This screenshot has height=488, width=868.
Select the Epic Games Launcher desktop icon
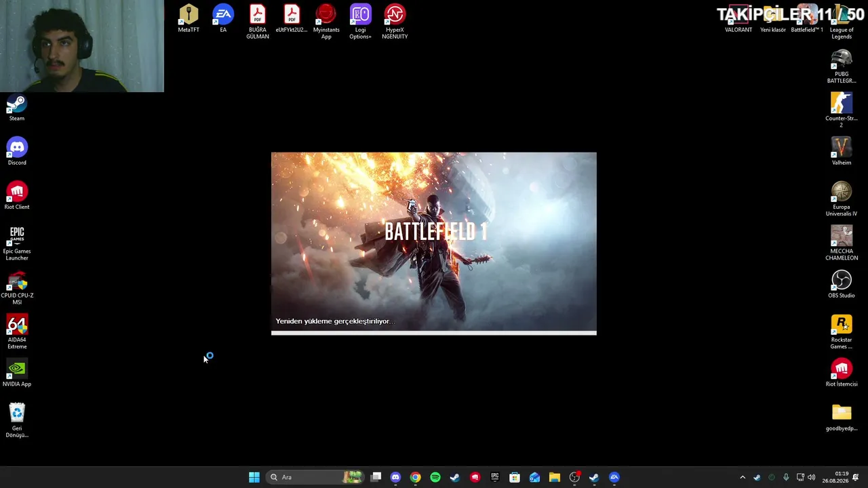click(17, 243)
